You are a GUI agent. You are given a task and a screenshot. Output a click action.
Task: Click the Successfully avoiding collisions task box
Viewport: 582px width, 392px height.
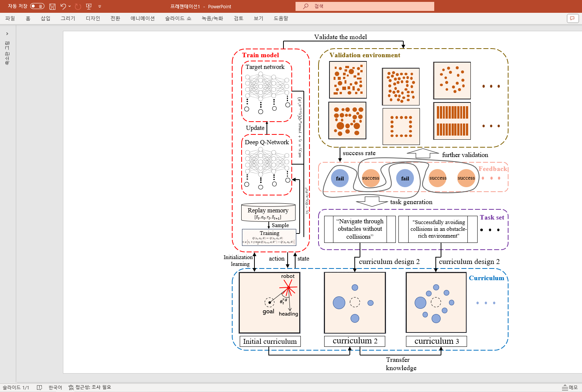(x=438, y=229)
